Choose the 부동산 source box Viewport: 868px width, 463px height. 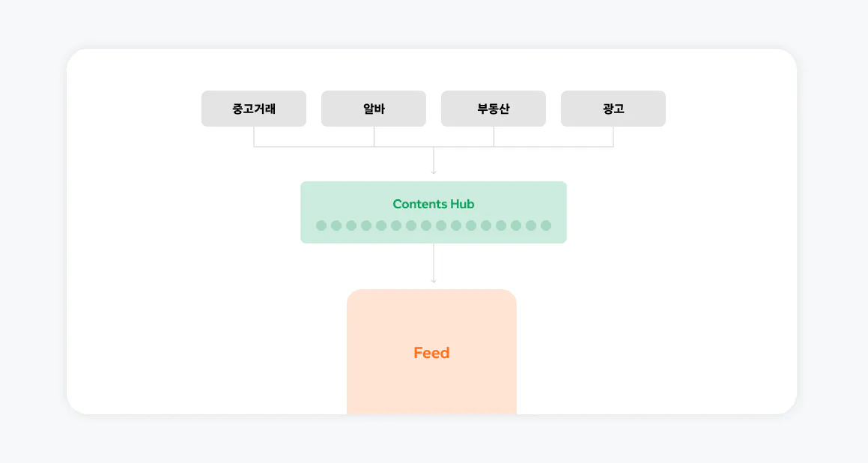[494, 109]
